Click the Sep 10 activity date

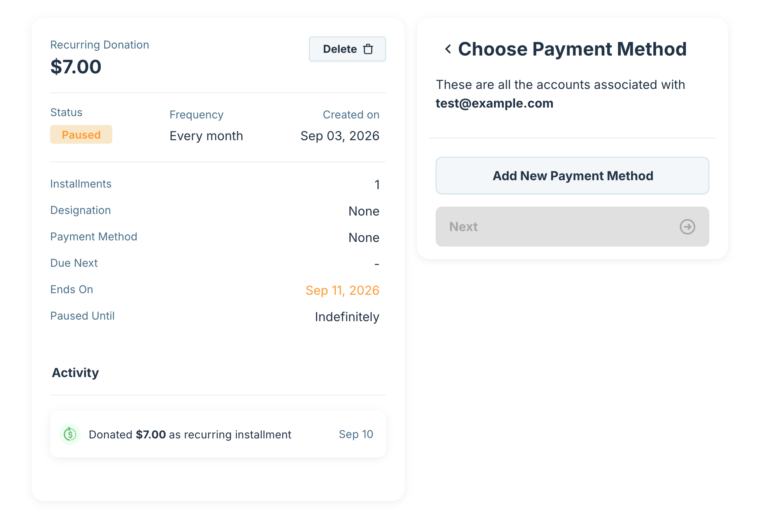click(356, 434)
